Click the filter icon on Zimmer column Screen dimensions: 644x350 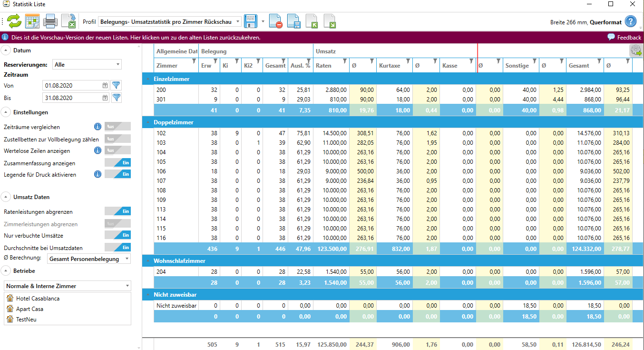pyautogui.click(x=194, y=60)
